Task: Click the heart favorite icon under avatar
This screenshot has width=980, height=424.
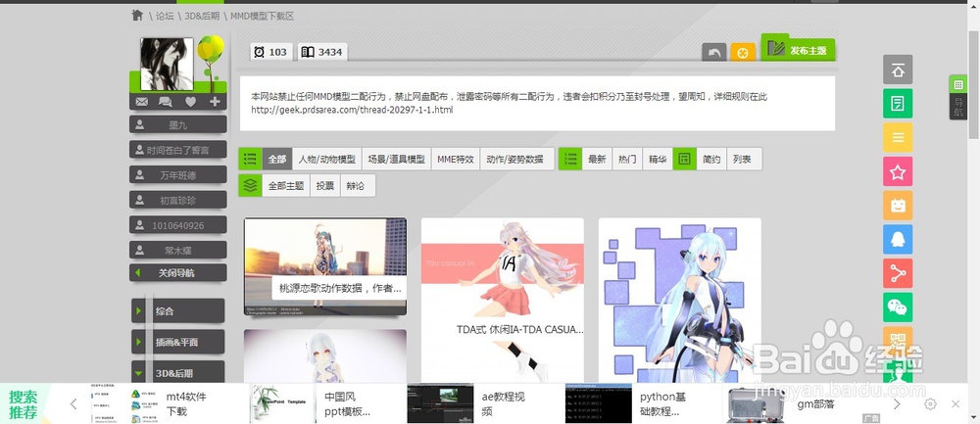Action: (190, 101)
